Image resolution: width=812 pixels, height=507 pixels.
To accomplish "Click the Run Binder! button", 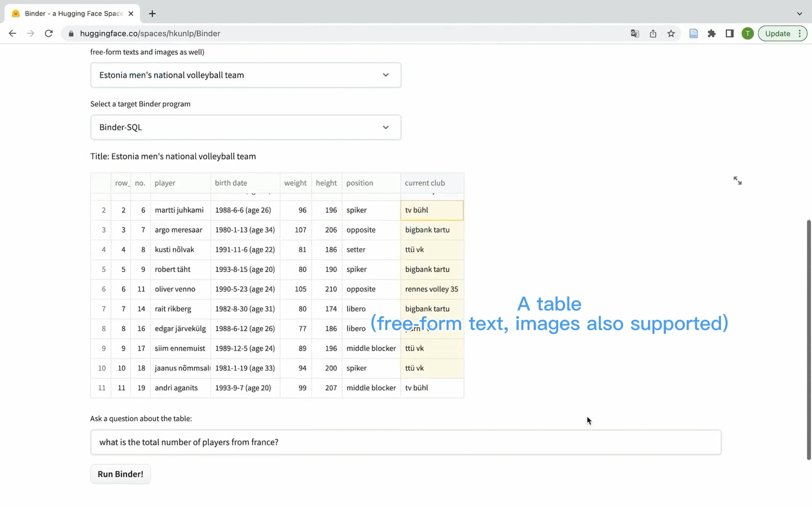I will click(x=120, y=474).
